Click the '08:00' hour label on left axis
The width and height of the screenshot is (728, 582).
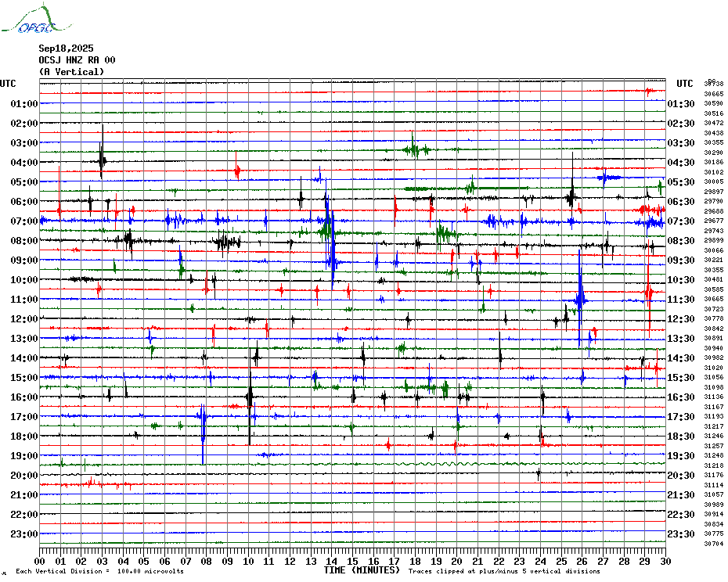24,240
